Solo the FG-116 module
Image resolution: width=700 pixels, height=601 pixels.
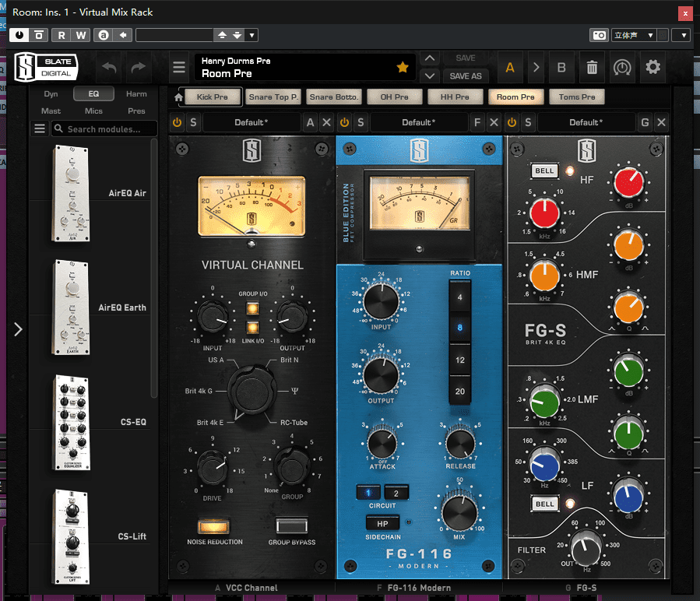coord(361,122)
